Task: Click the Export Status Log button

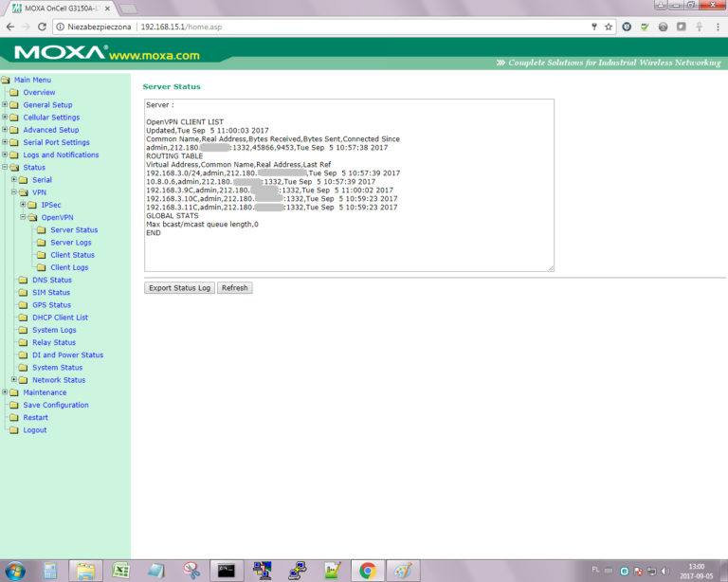Action: 179,288
